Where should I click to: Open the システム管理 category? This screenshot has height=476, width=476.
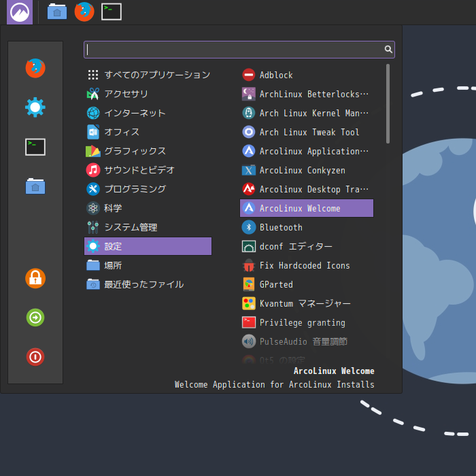[x=131, y=227]
